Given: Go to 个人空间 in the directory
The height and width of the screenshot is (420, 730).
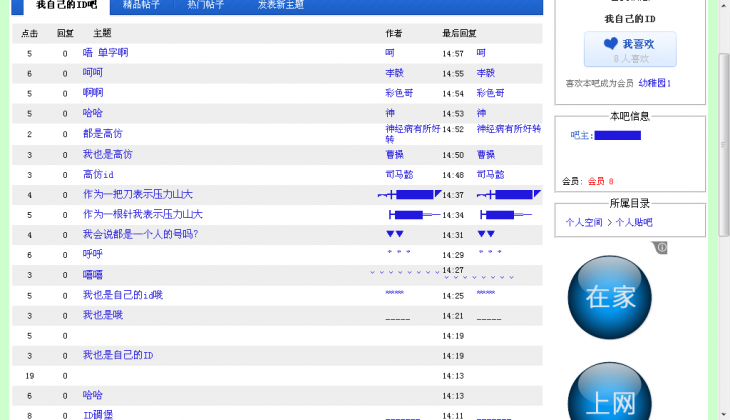Looking at the screenshot, I should (x=584, y=222).
